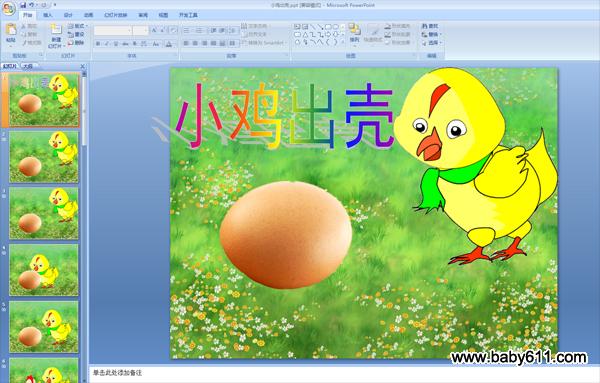Toggle bold formatting in font group

click(98, 44)
